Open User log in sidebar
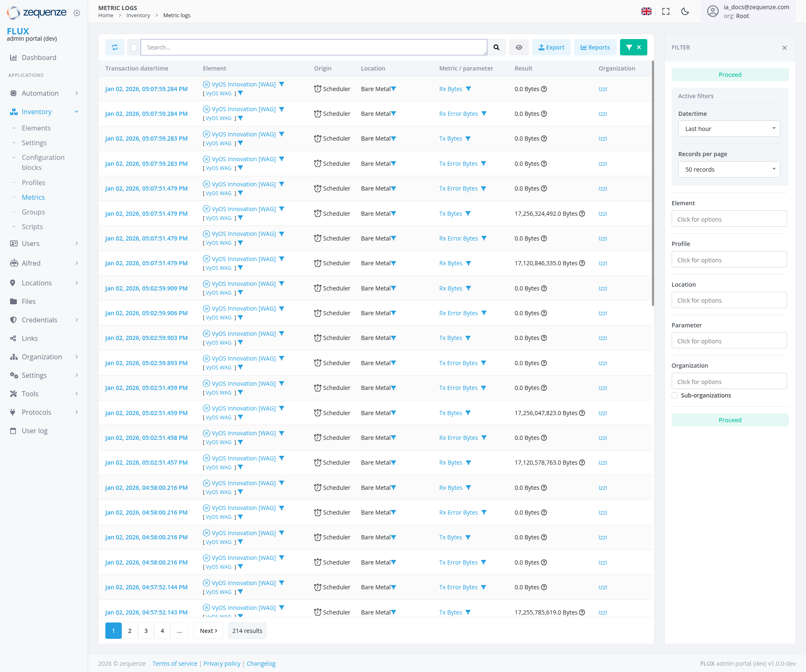This screenshot has height=672, width=806. tap(34, 431)
